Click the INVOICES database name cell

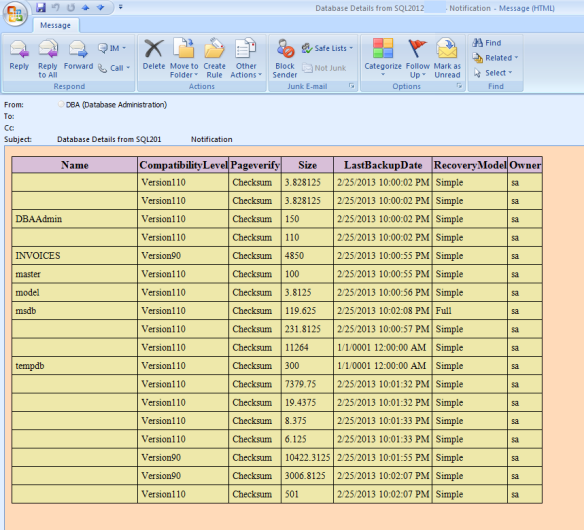(74, 256)
